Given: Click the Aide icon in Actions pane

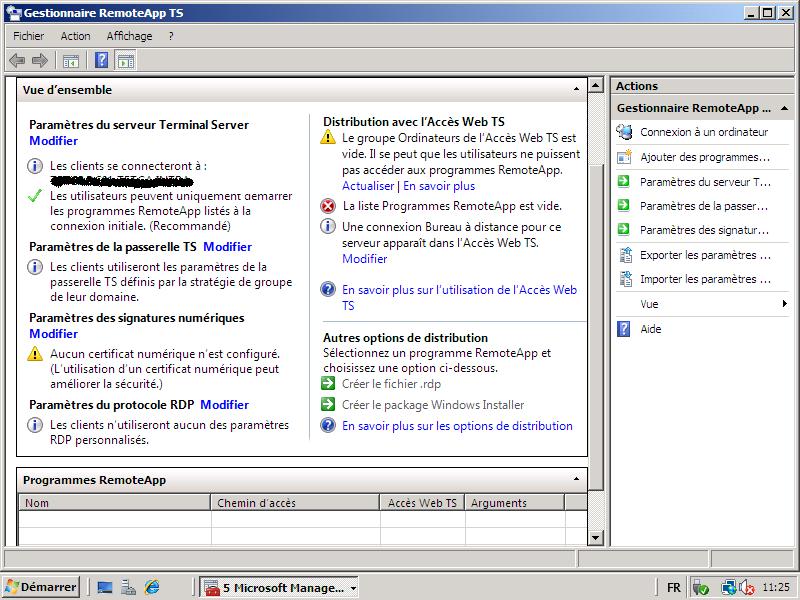Looking at the screenshot, I should (623, 329).
